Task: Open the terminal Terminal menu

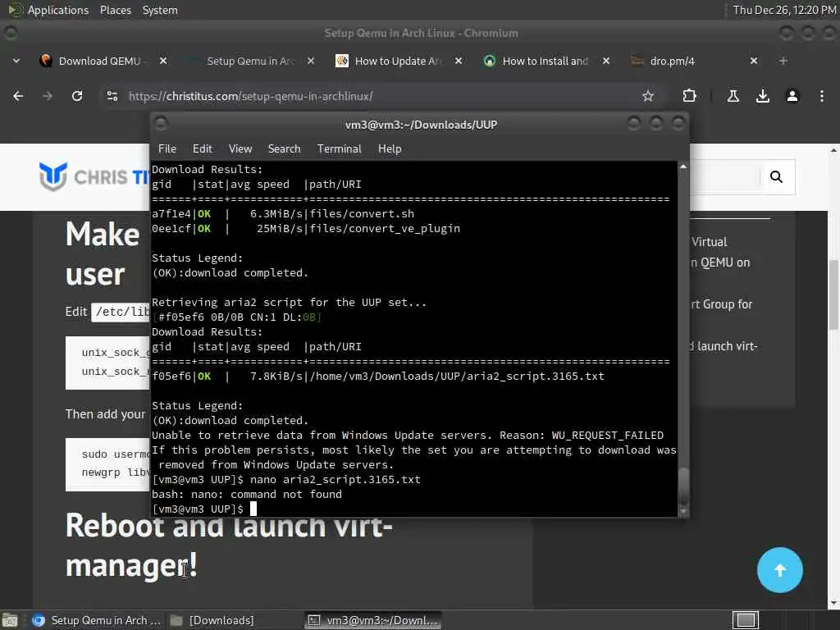Action: [339, 149]
